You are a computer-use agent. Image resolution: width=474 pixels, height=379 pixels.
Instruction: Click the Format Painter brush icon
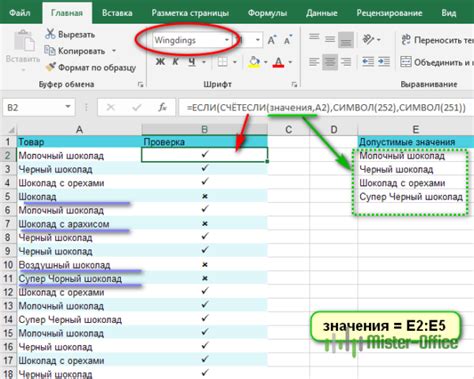(x=50, y=67)
